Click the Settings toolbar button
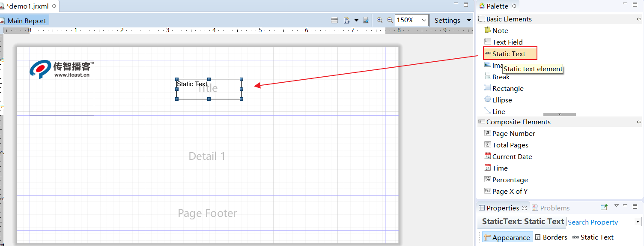644x246 pixels. (x=447, y=20)
